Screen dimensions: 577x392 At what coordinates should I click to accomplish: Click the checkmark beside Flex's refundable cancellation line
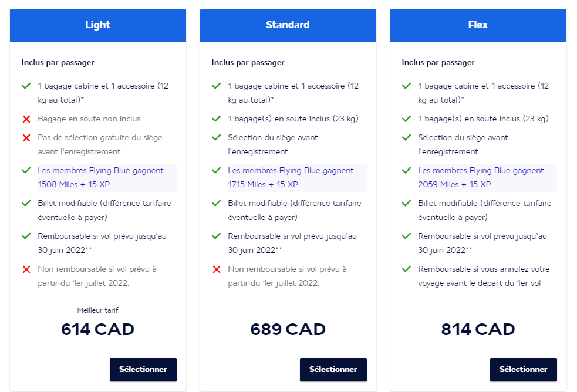(406, 269)
